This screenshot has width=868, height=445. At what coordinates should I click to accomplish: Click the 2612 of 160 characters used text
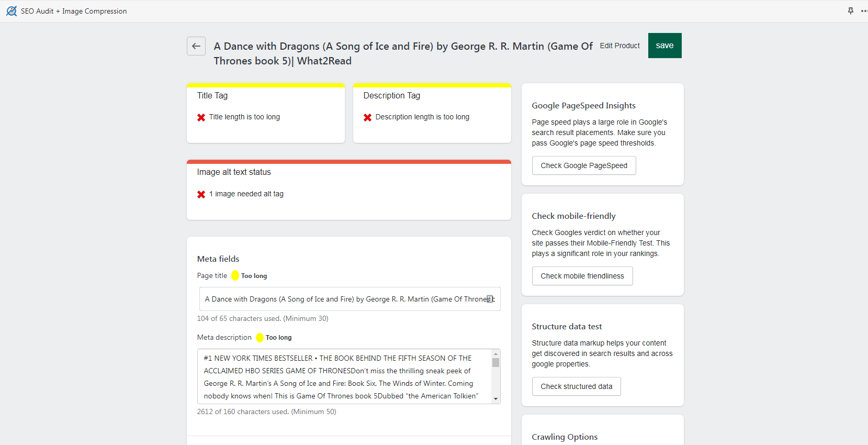coord(267,411)
